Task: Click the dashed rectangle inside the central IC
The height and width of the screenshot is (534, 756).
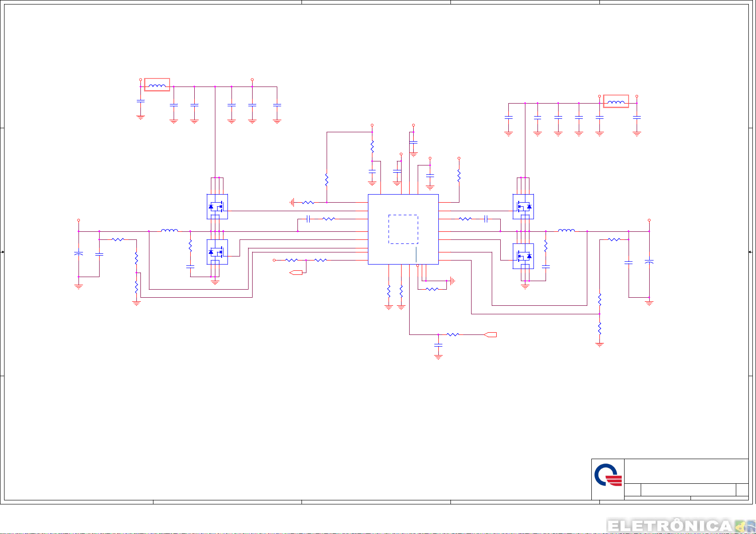Action: 403,229
